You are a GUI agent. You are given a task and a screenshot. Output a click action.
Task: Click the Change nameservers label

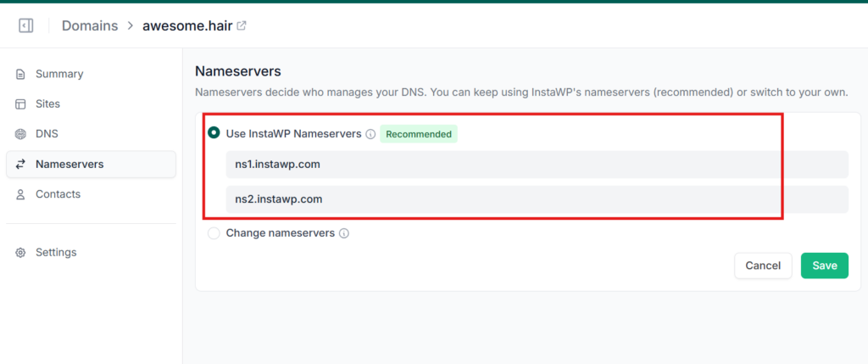tap(280, 233)
